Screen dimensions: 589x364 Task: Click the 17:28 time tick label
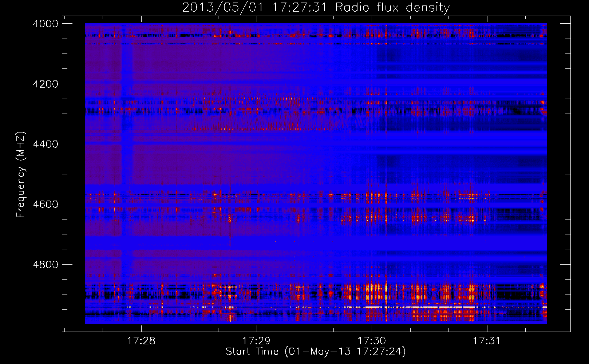[x=141, y=341]
